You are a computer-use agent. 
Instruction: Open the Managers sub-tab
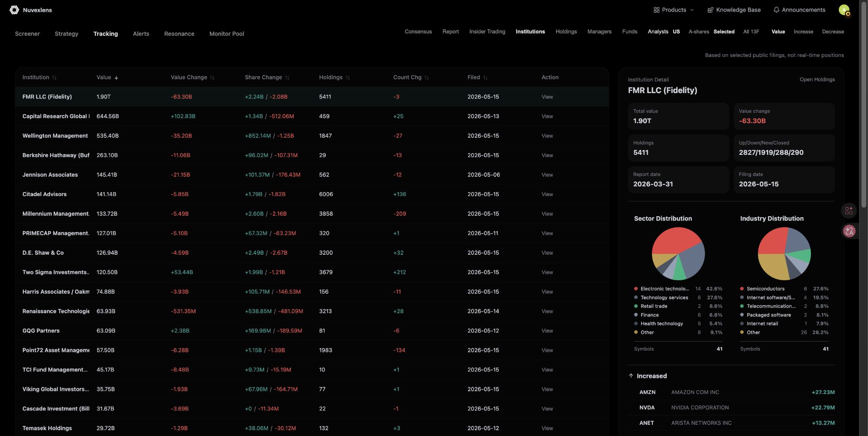[600, 32]
